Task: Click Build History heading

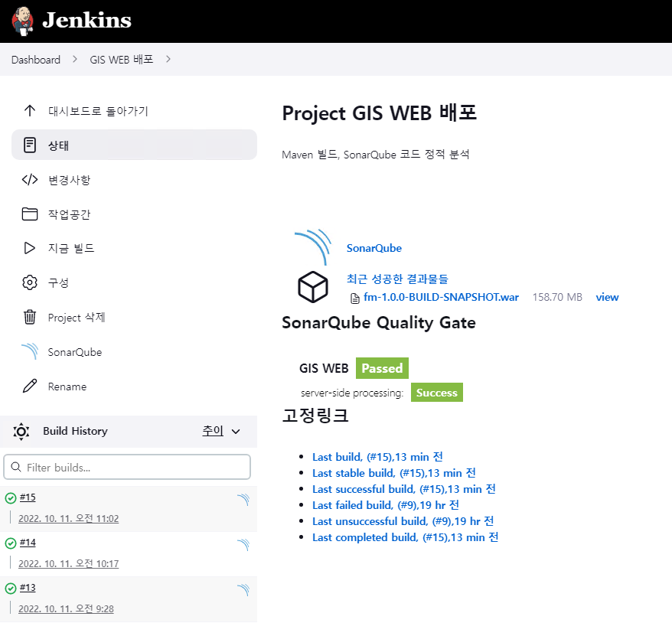Action: click(x=75, y=431)
